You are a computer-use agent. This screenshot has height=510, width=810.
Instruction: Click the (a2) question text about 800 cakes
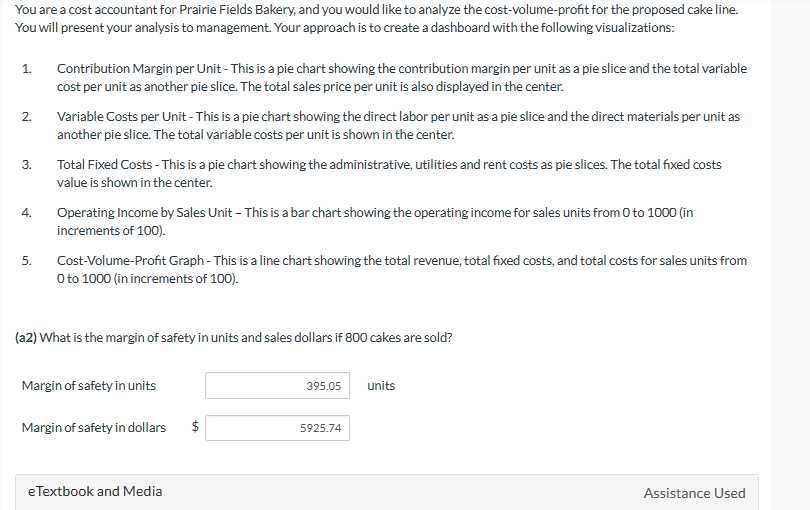(x=234, y=337)
